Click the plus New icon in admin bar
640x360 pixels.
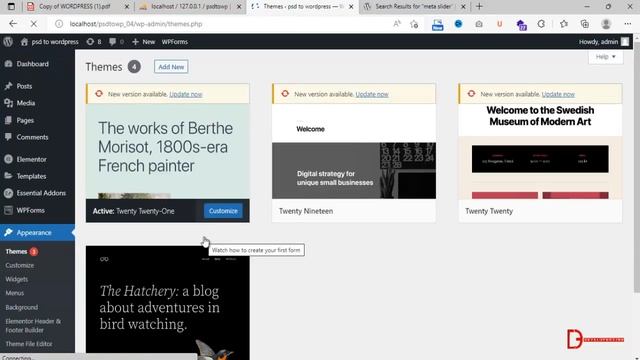click(136, 42)
